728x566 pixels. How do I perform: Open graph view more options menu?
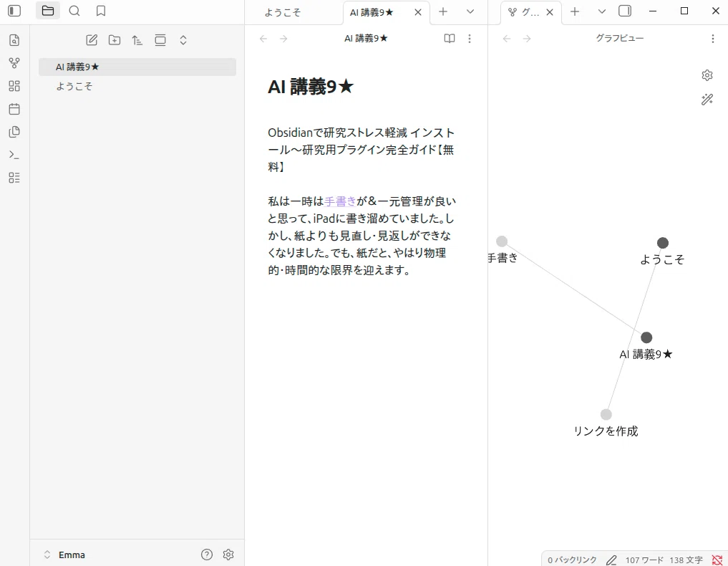point(713,39)
